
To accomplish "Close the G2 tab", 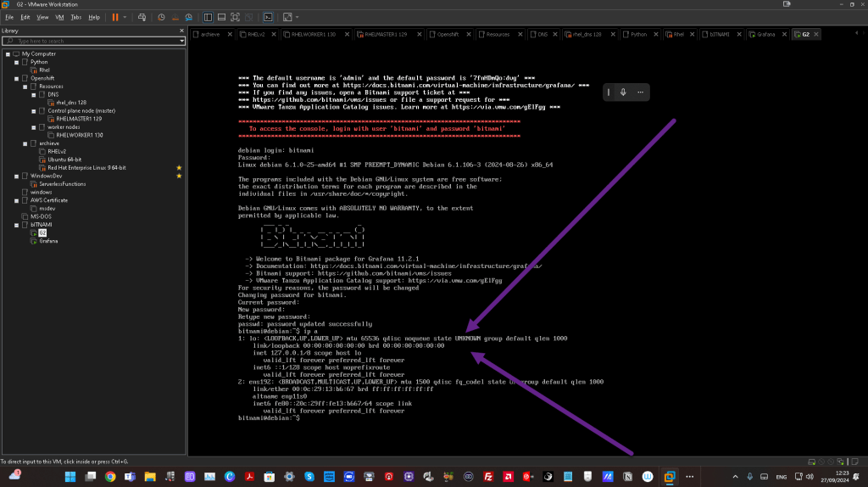I will pos(816,34).
